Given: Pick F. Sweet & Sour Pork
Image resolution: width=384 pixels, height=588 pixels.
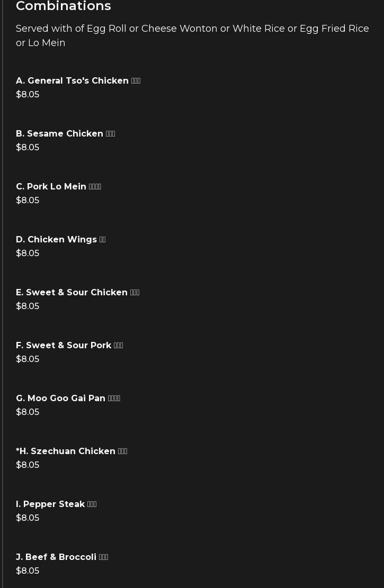Looking at the screenshot, I should 69,345.
